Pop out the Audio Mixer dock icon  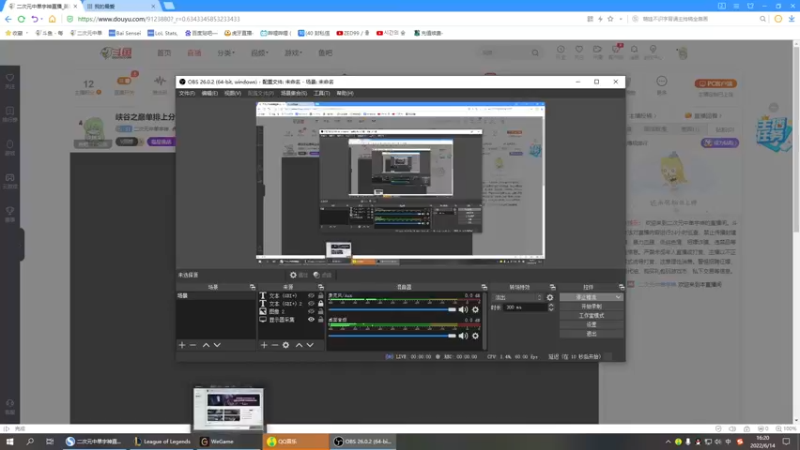[x=484, y=287]
